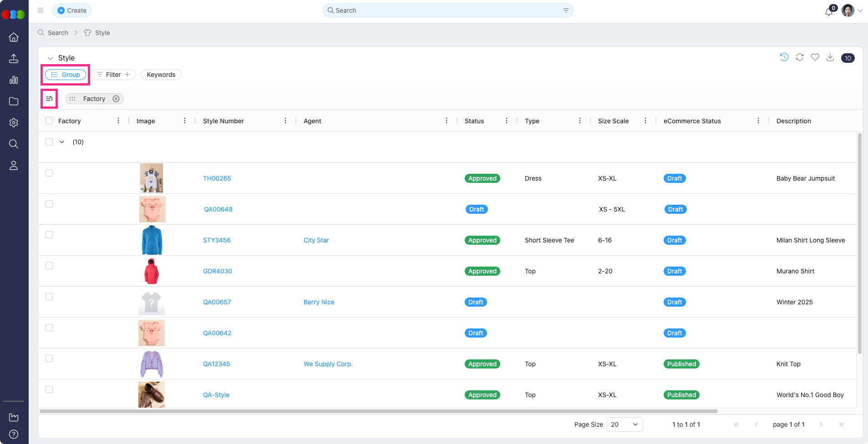Toggle the select-all checkbox in Factory header
This screenshot has width=868, height=444.
(x=49, y=121)
